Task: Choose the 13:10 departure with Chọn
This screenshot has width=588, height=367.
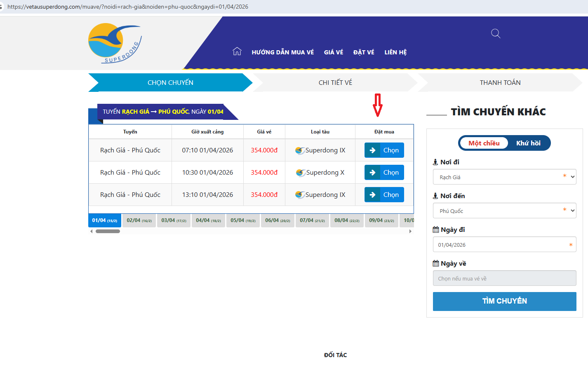Action: [384, 195]
